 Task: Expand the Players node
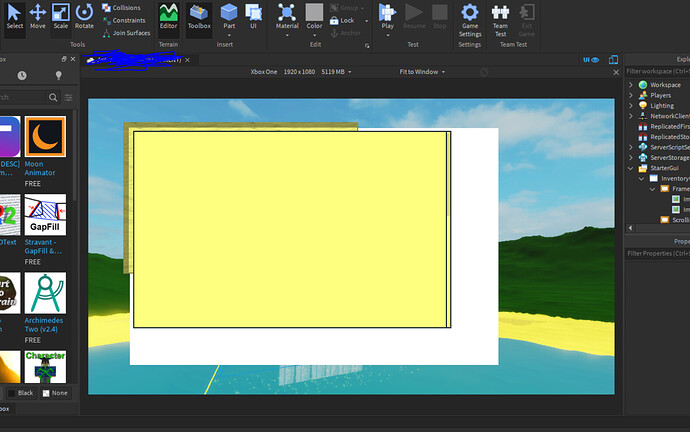point(631,95)
